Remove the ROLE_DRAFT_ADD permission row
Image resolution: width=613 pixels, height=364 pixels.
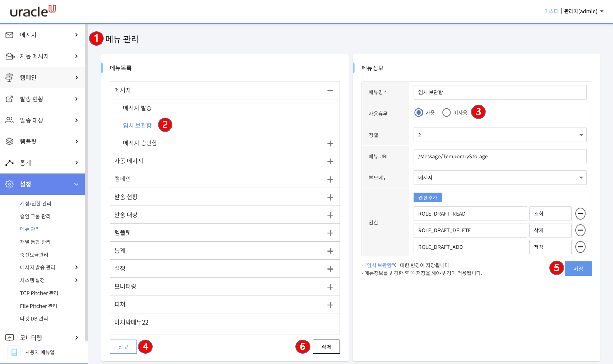click(x=580, y=247)
